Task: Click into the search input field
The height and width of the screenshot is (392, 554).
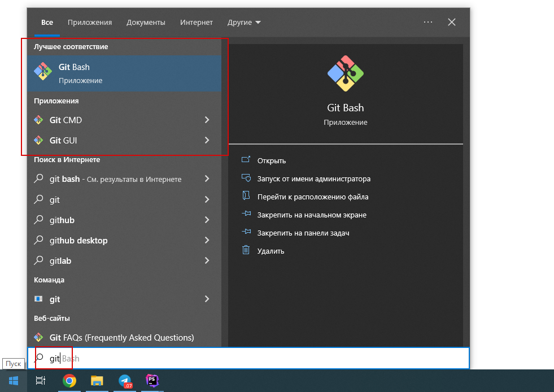Action: tap(248, 358)
